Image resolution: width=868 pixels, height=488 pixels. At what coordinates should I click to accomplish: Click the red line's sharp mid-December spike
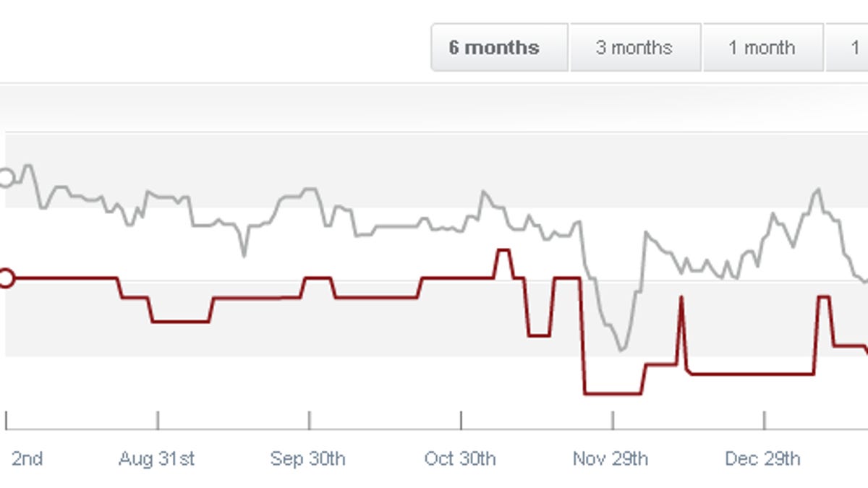681,297
